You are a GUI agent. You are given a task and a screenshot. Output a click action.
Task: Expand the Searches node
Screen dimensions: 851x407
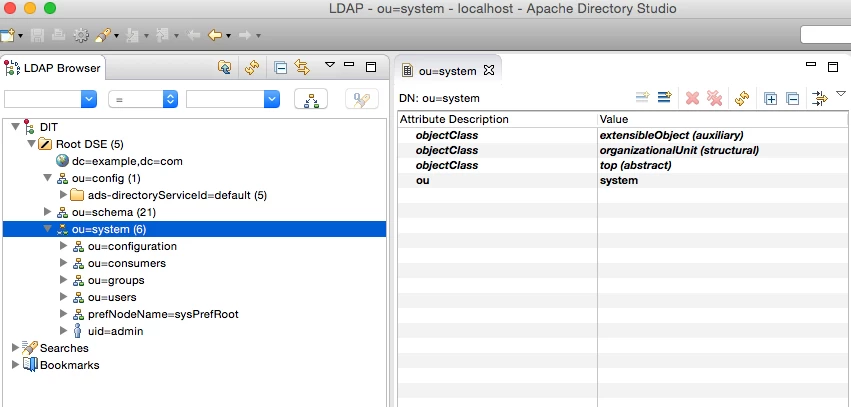coord(15,348)
